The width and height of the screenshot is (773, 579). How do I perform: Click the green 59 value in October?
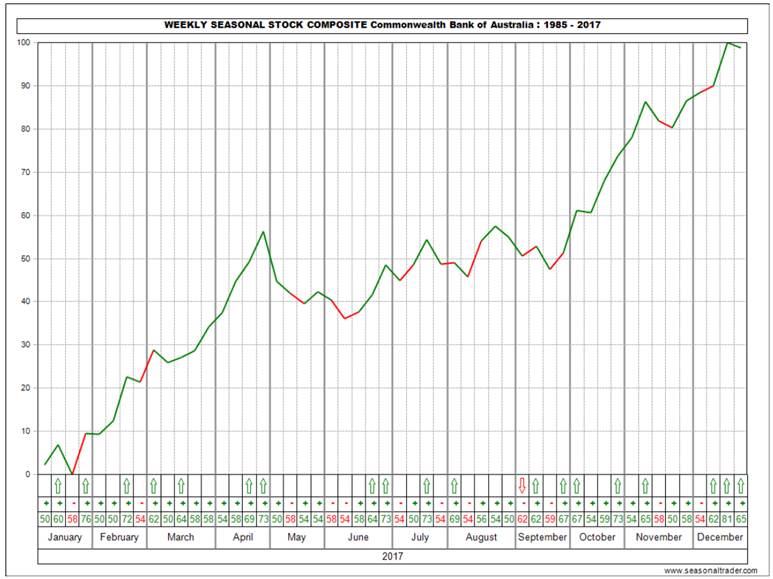(604, 519)
